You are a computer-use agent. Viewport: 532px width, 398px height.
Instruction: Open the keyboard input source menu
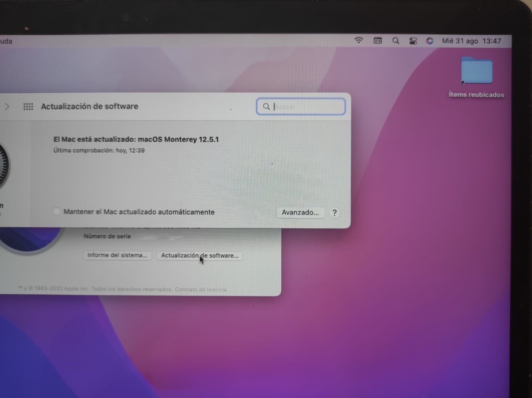(377, 41)
